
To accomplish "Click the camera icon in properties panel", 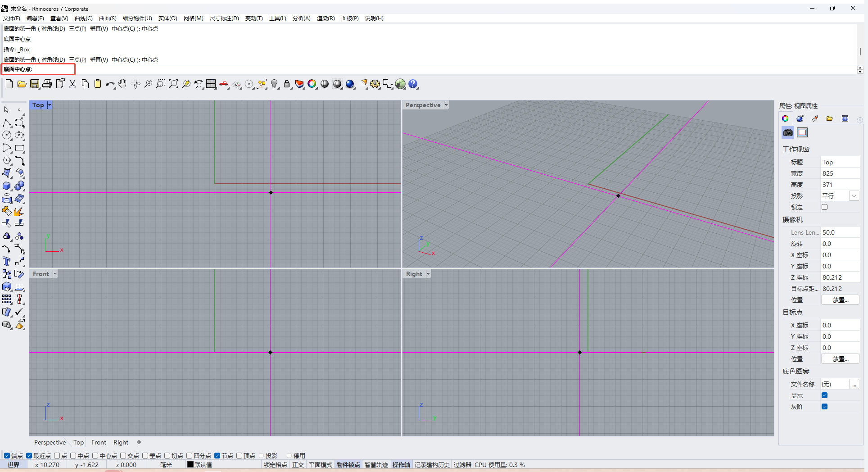I will (x=788, y=132).
